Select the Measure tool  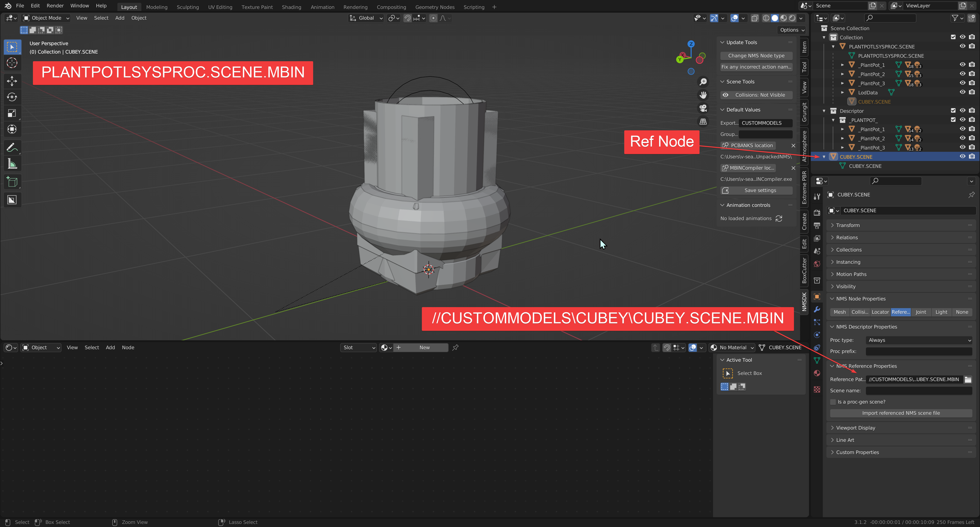tap(12, 164)
